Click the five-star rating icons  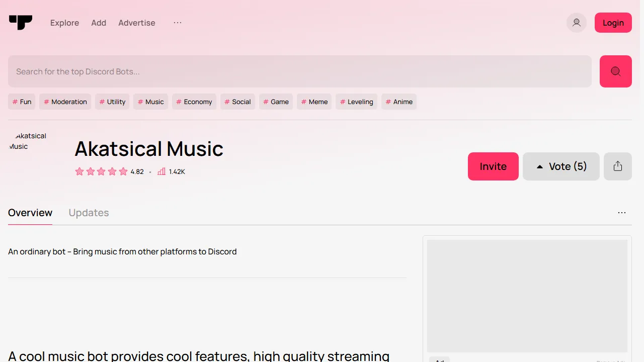101,171
